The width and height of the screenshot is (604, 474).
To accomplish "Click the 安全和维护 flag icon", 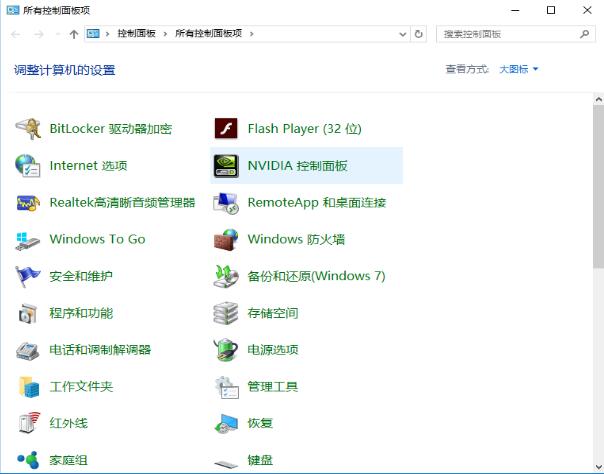I will coord(27,276).
